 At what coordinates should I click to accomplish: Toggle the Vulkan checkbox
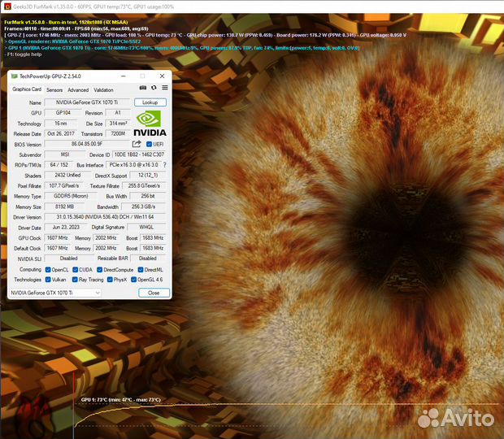48,279
